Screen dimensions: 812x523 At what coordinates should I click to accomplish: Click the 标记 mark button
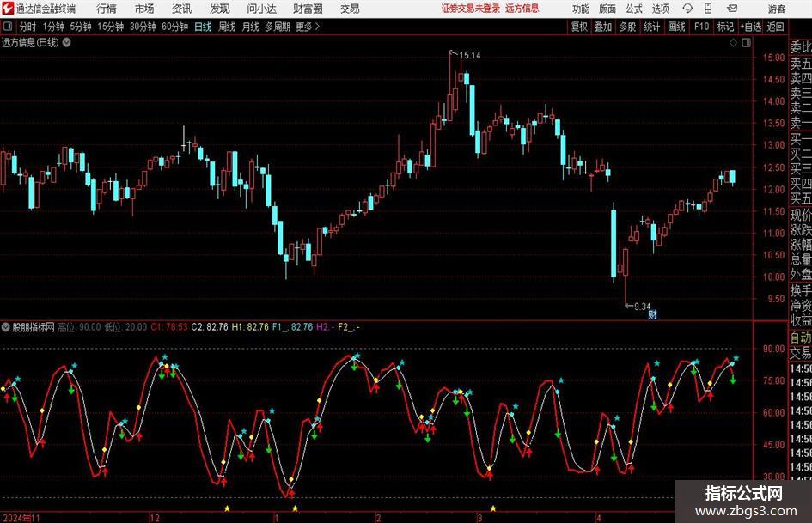725,27
